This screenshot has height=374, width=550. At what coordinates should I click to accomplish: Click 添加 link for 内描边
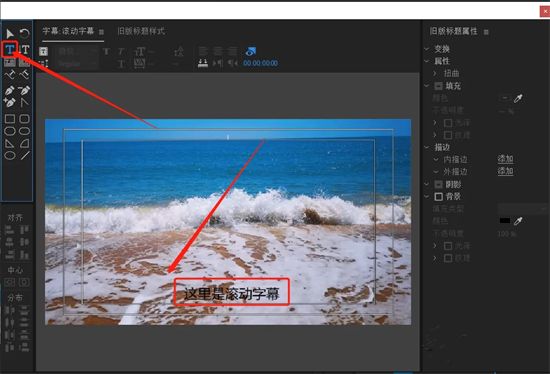(x=505, y=159)
